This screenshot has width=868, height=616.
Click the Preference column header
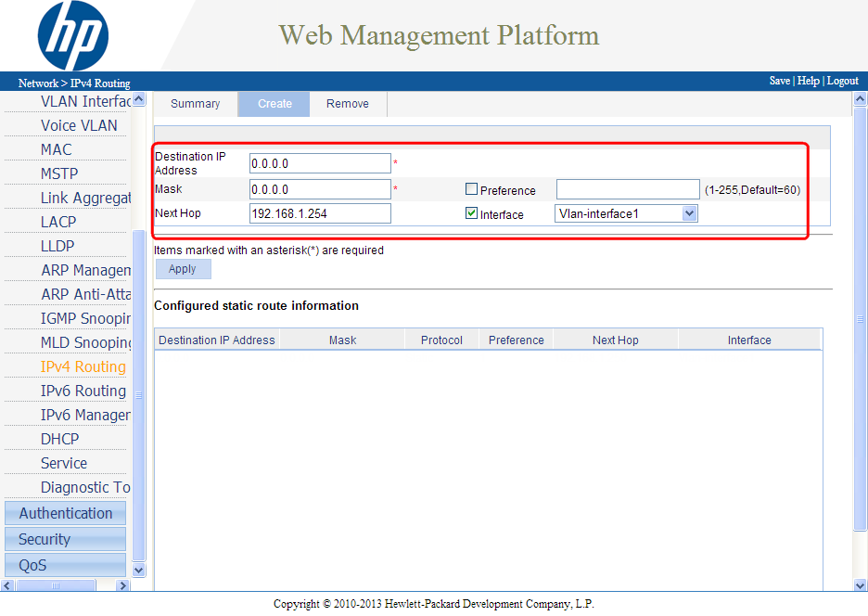coord(516,340)
